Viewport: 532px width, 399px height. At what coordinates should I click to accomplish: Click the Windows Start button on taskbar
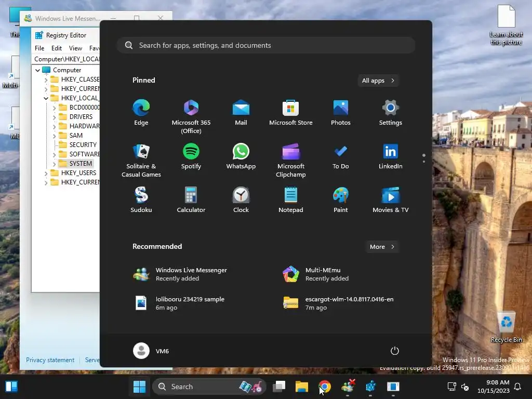pyautogui.click(x=139, y=387)
